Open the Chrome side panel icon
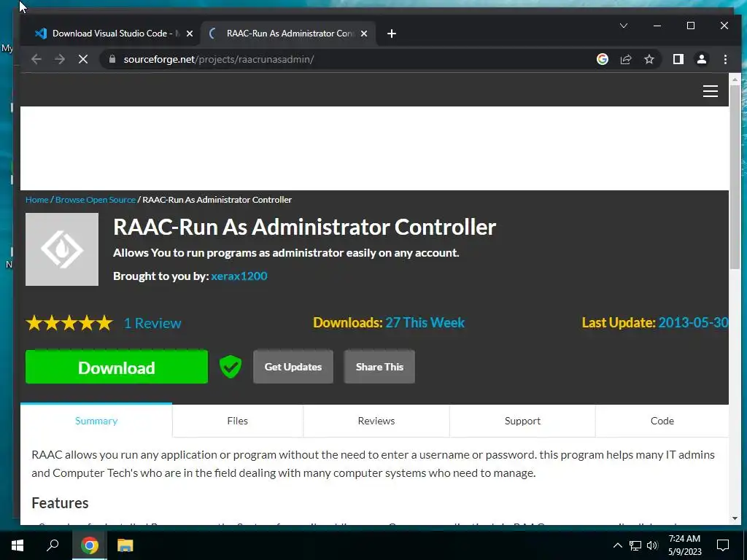Screen dimensions: 747x560 pyautogui.click(x=678, y=59)
